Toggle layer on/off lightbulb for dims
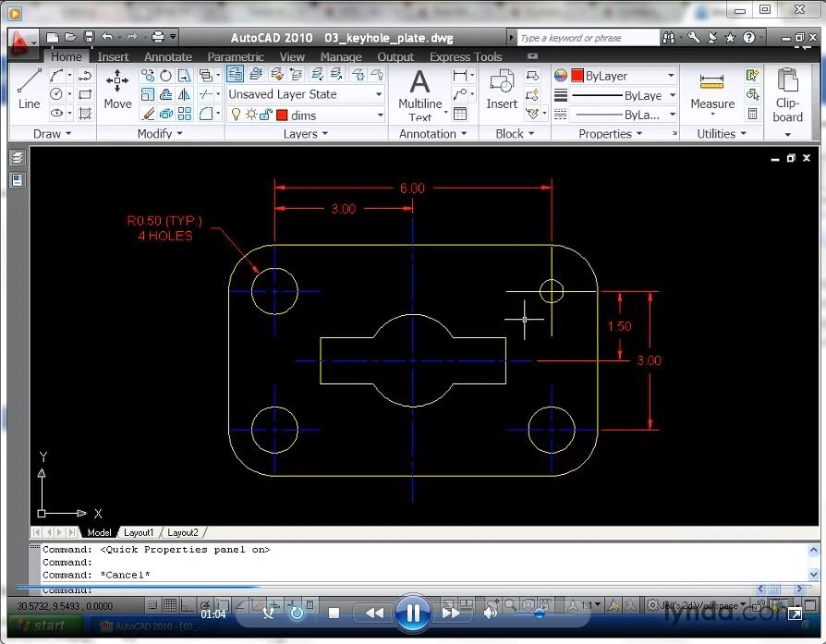This screenshot has height=644, width=826. (236, 115)
